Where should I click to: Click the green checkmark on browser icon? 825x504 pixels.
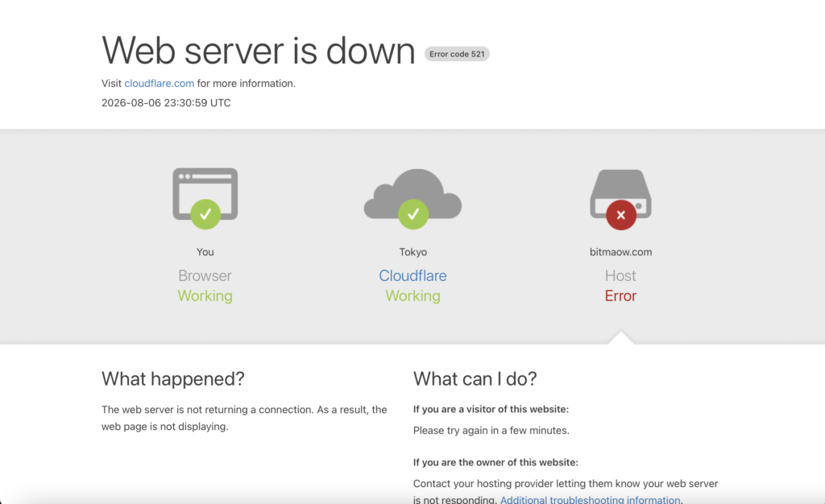205,214
